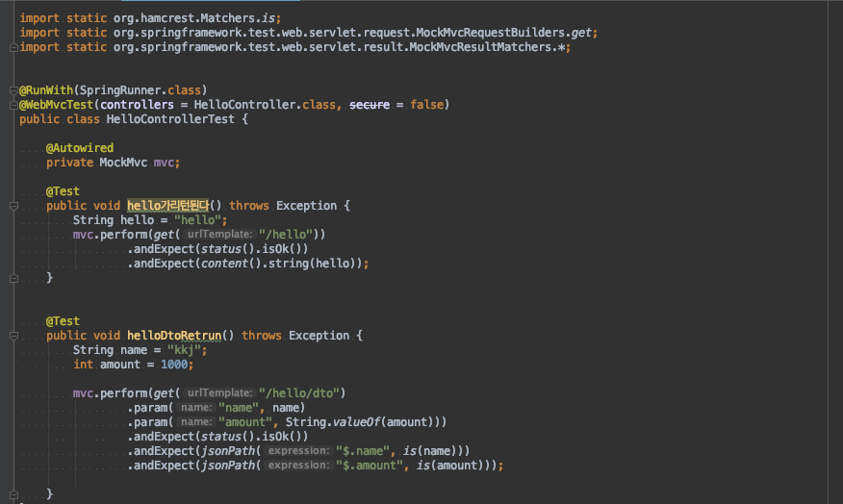
Task: Click the "amount" param name string
Action: 245,422
